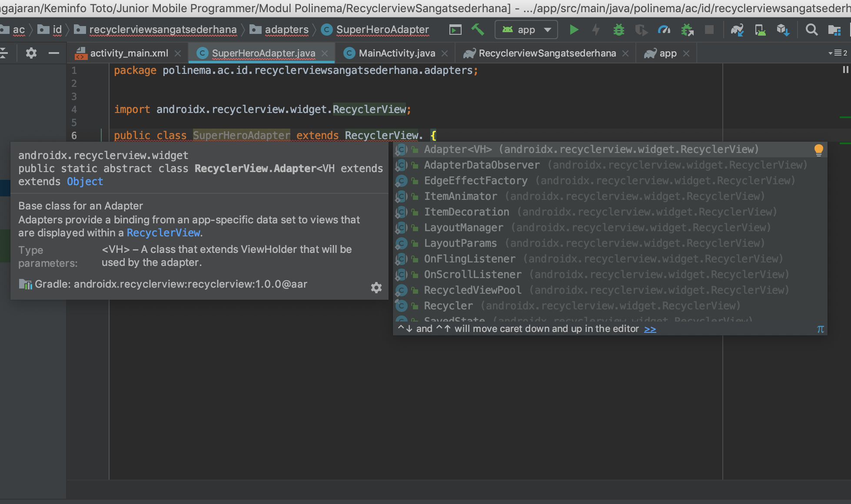851x504 pixels.
Task: Open AVD Manager phone icon
Action: pyautogui.click(x=760, y=30)
